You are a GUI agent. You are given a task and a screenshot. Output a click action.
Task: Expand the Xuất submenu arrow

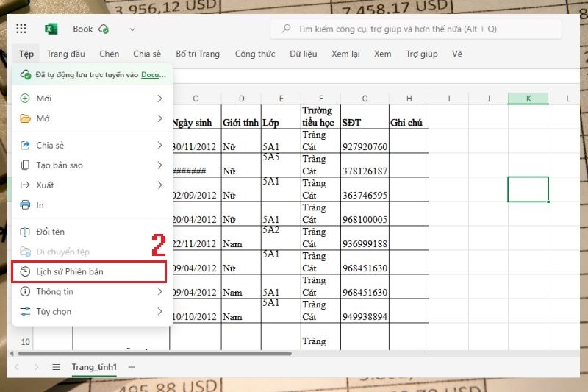(159, 185)
